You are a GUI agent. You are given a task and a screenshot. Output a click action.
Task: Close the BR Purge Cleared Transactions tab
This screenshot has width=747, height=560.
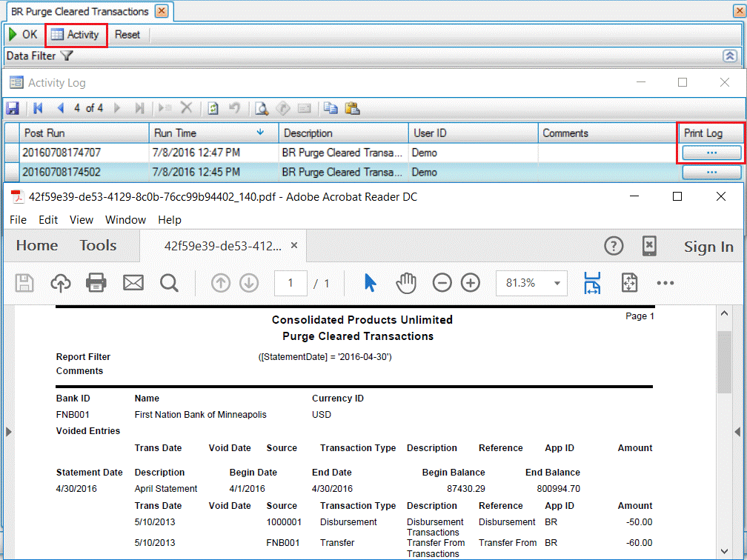162,11
